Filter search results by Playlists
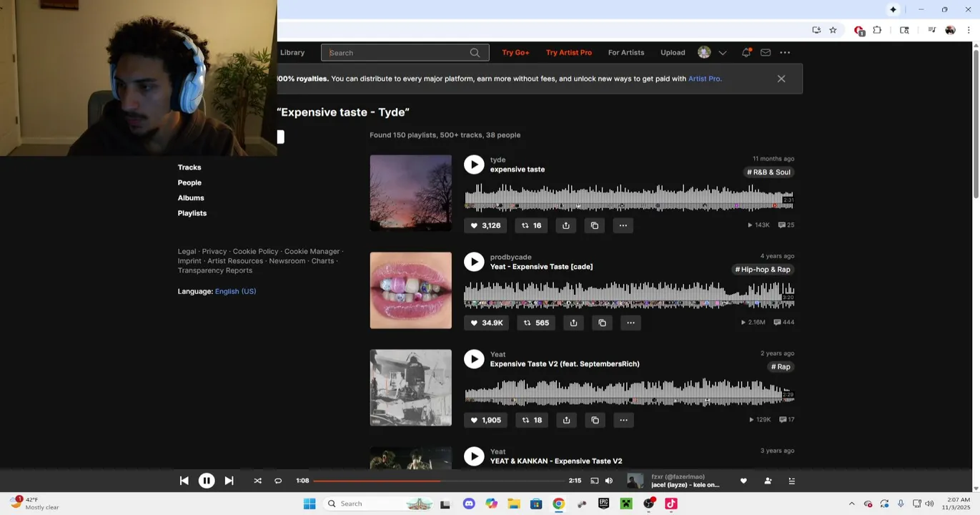Image resolution: width=980 pixels, height=515 pixels. coord(192,213)
